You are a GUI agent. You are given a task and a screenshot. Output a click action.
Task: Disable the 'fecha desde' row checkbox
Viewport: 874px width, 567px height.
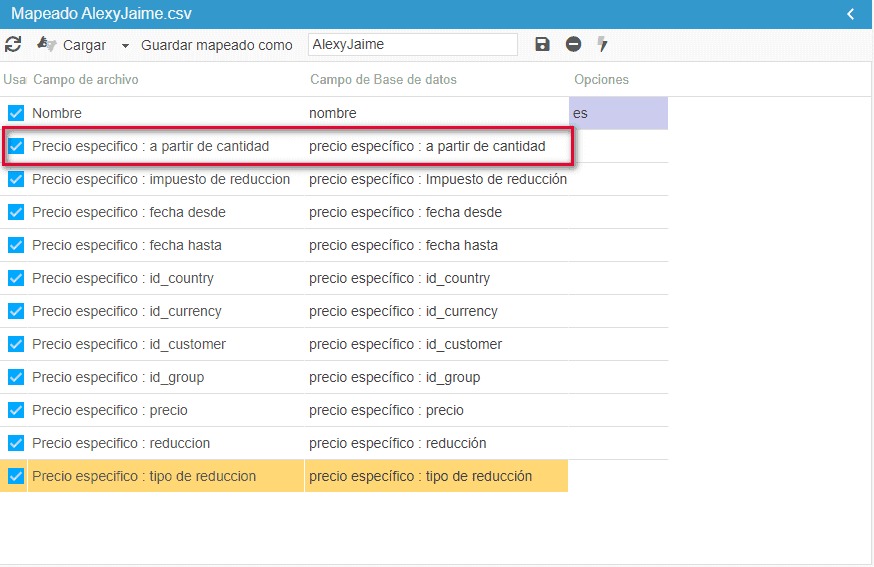16,212
